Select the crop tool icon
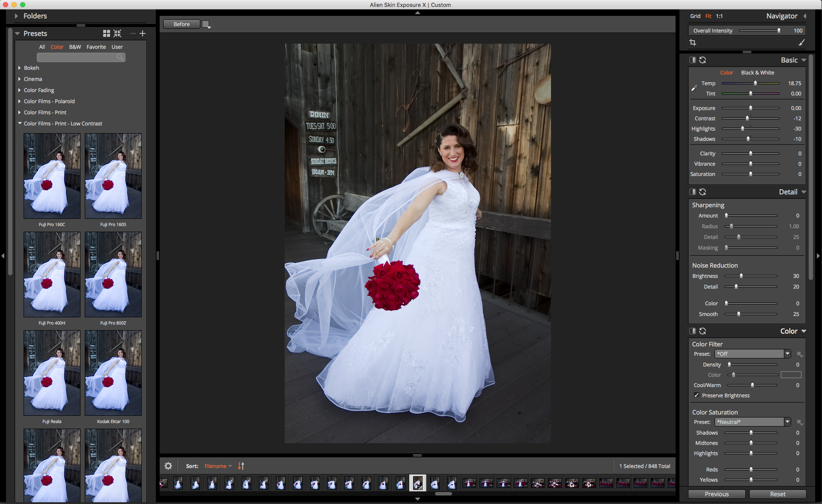This screenshot has height=504, width=822. 693,42
